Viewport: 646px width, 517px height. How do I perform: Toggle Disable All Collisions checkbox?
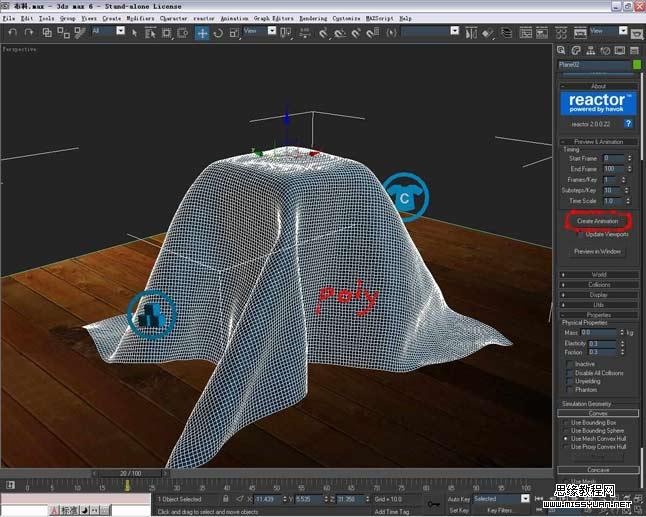pos(570,373)
